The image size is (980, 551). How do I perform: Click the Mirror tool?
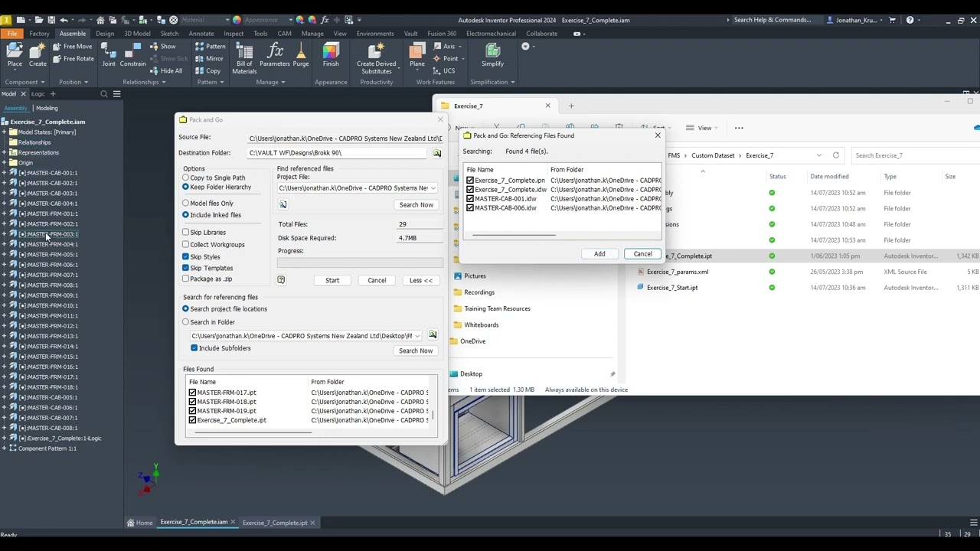[x=209, y=59]
